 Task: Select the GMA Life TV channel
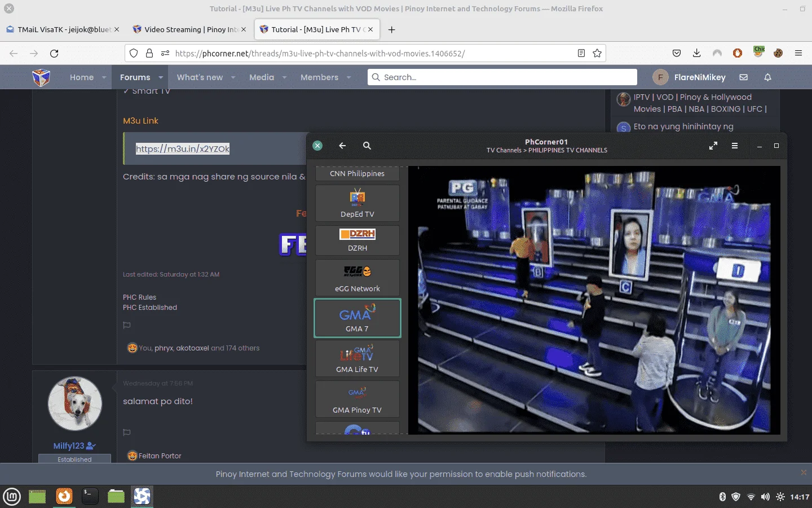click(358, 358)
